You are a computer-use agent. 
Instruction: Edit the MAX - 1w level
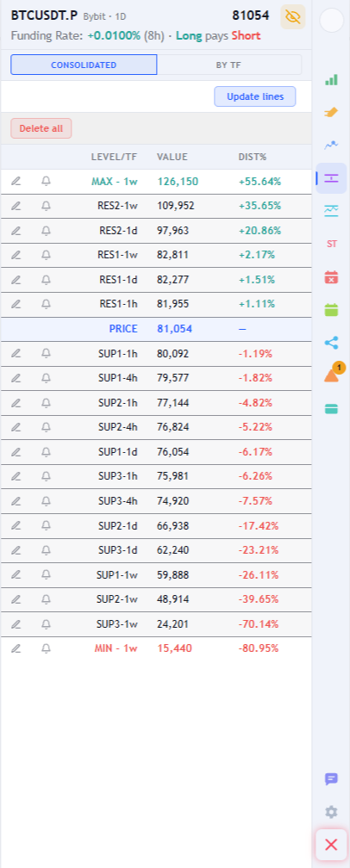tap(16, 181)
